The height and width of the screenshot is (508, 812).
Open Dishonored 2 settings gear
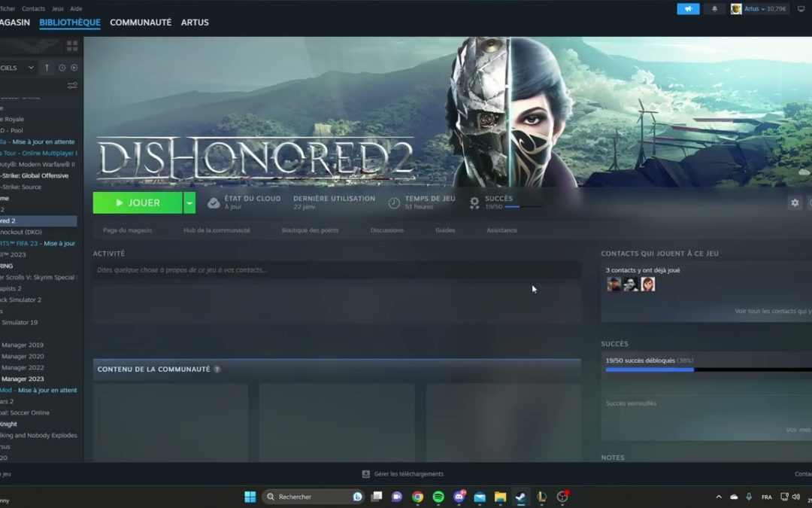795,202
